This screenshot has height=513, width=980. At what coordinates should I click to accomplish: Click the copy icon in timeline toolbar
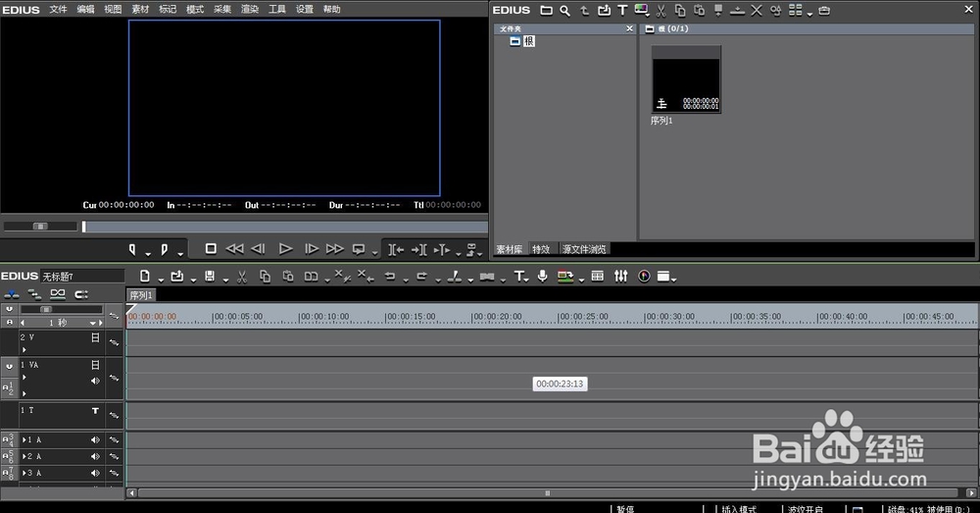[x=265, y=276]
